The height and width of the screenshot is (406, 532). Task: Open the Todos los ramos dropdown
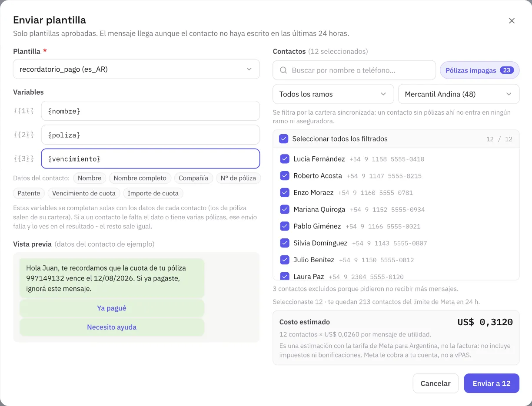(x=333, y=94)
